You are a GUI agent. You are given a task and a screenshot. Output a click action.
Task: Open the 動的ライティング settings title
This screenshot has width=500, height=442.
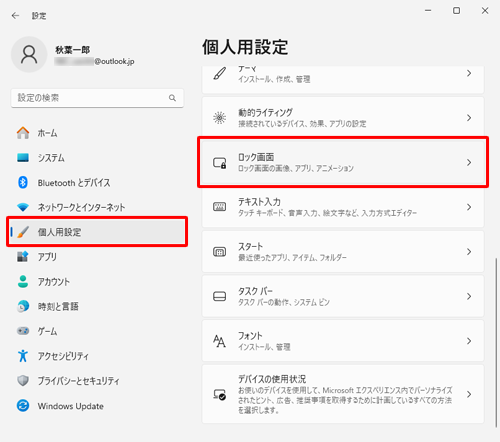coord(265,112)
